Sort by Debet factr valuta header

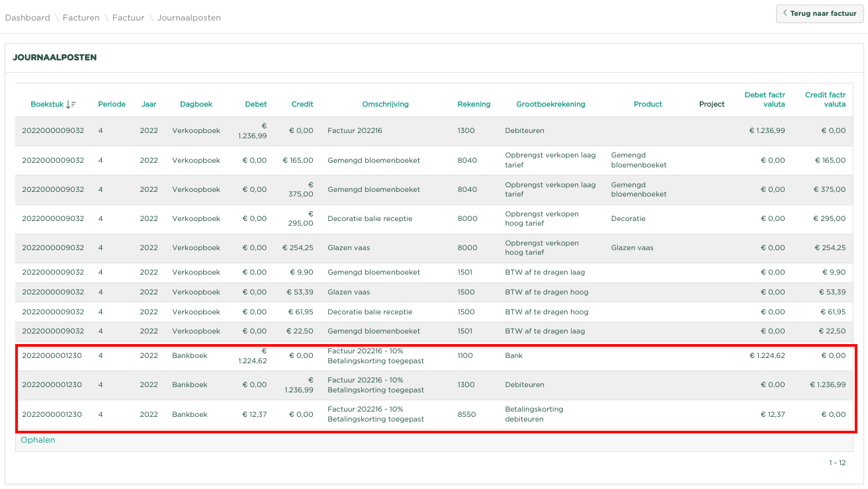coord(764,99)
